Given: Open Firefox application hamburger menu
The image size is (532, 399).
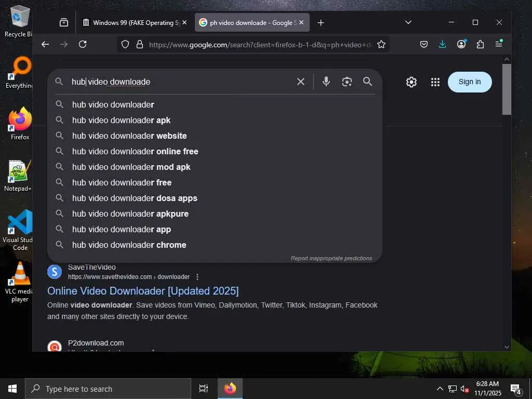Looking at the screenshot, I should pos(499,44).
